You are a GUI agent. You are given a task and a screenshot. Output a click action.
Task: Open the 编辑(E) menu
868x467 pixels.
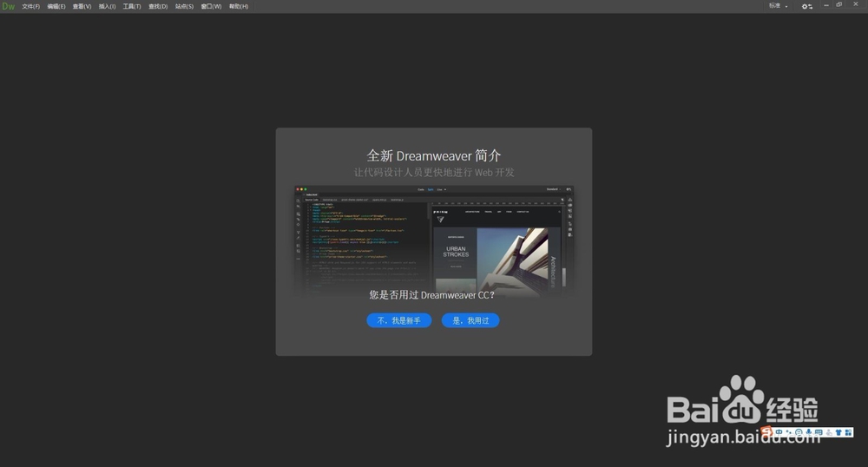pos(56,7)
